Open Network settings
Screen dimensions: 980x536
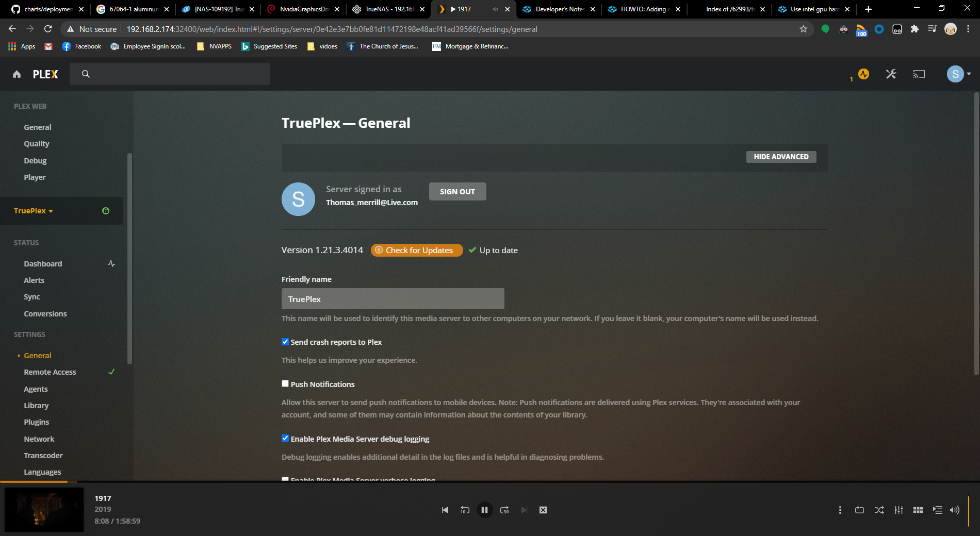click(x=39, y=439)
